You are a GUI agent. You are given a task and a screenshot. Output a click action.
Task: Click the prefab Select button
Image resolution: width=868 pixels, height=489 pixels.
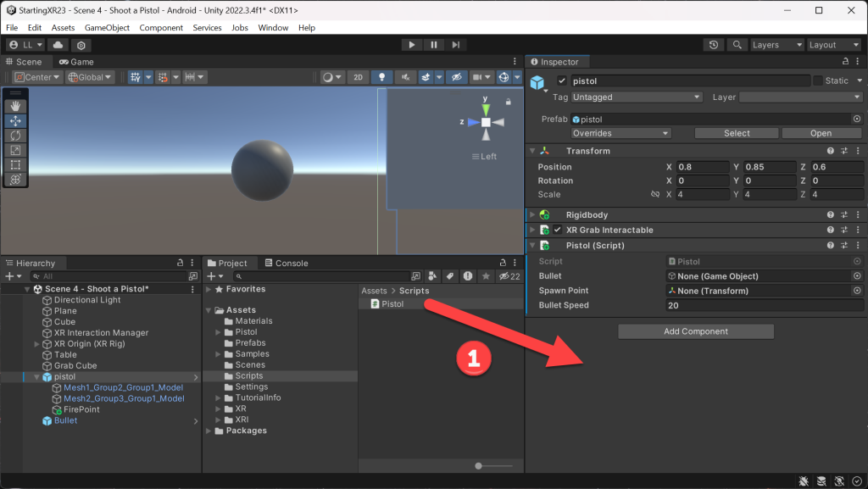point(737,133)
